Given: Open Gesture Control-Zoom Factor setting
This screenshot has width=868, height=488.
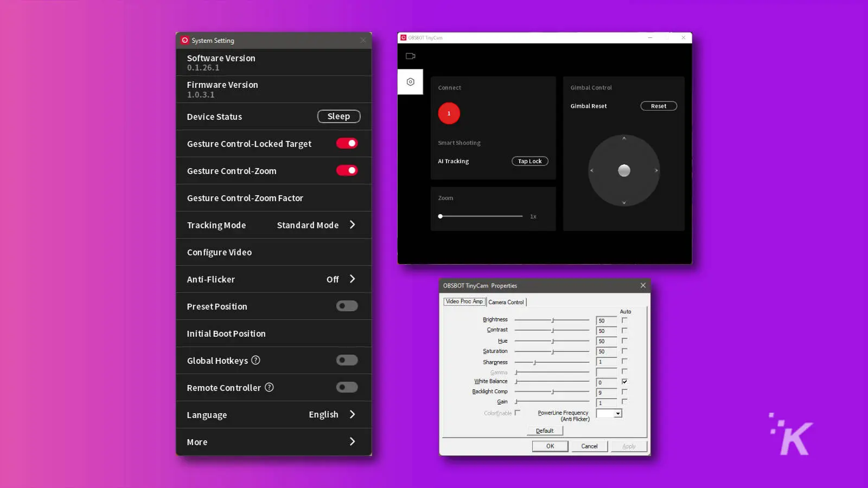Looking at the screenshot, I should coord(273,198).
